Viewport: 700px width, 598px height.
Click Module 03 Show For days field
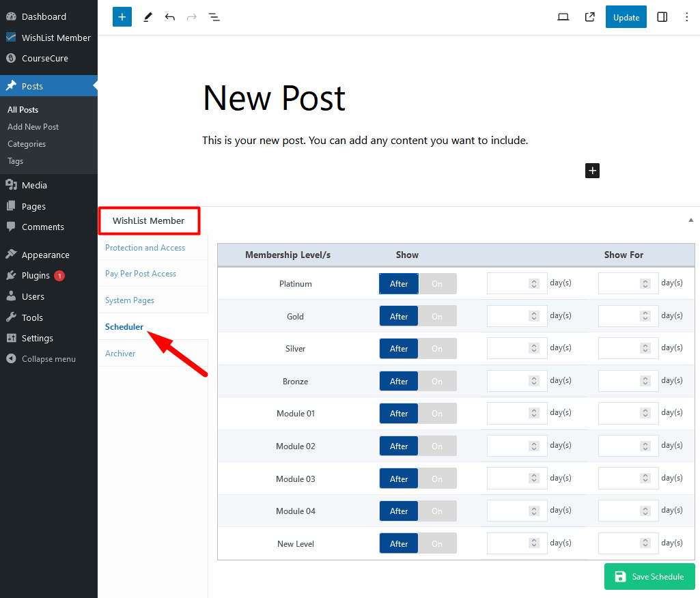(628, 478)
